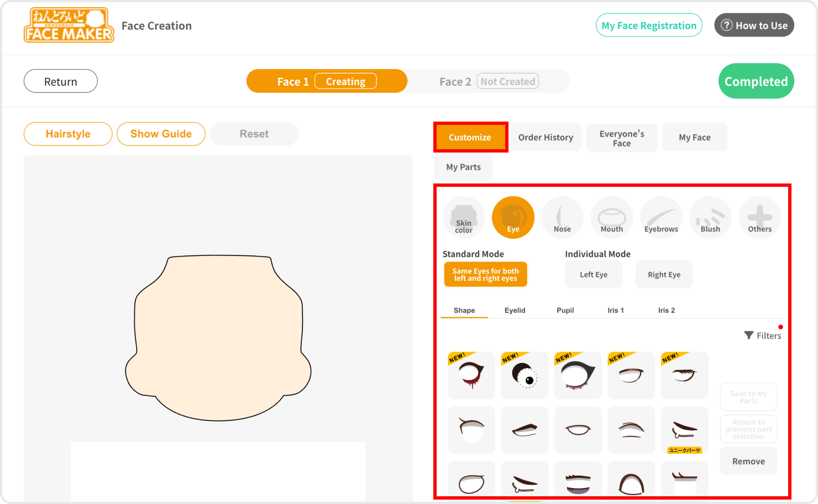Select the Blush category icon
818x504 pixels.
pyautogui.click(x=710, y=218)
